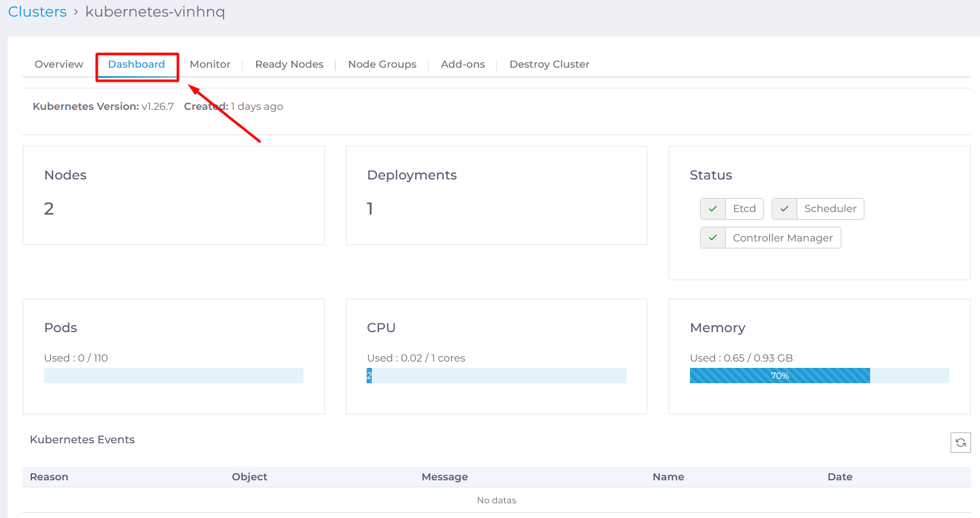
Task: Click the Scheduler status checkmark icon
Action: (785, 209)
